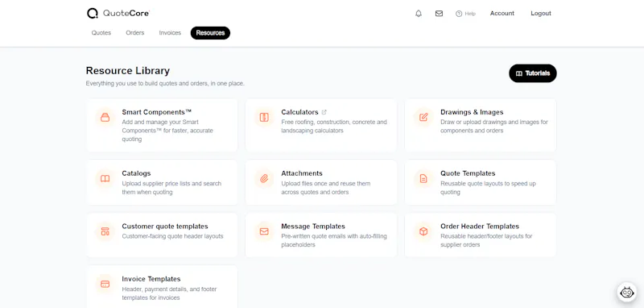Click 'Upload files once and reuse' description
Screen dimensions: 644x308
326,188
